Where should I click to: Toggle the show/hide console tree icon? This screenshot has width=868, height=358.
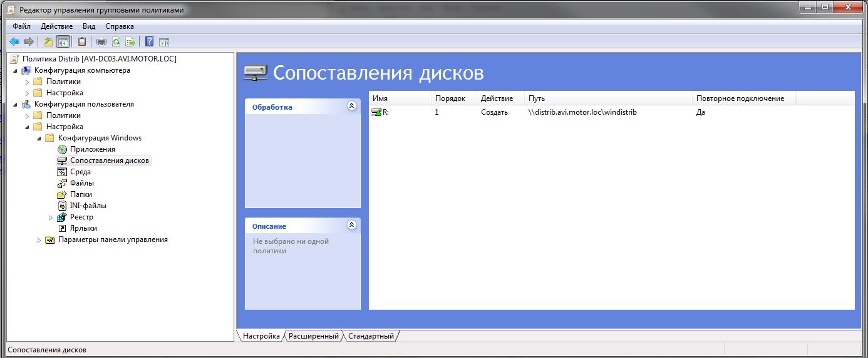(63, 42)
